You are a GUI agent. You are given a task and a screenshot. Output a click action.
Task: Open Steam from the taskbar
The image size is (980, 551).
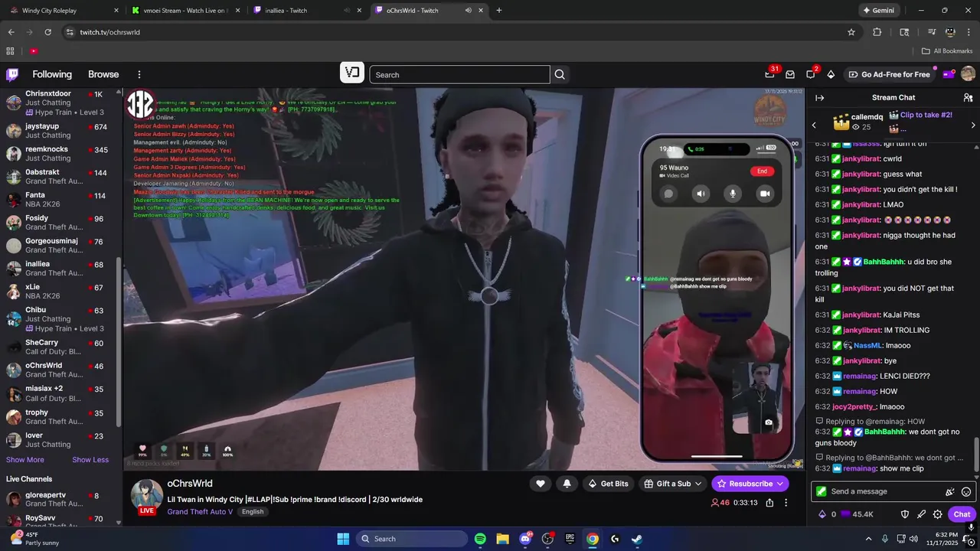tap(636, 539)
